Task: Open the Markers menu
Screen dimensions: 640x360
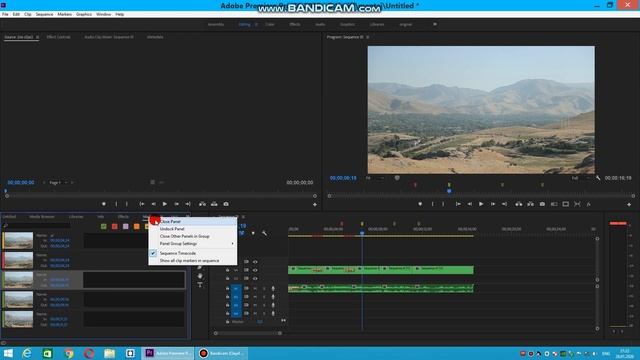Action: click(x=64, y=14)
